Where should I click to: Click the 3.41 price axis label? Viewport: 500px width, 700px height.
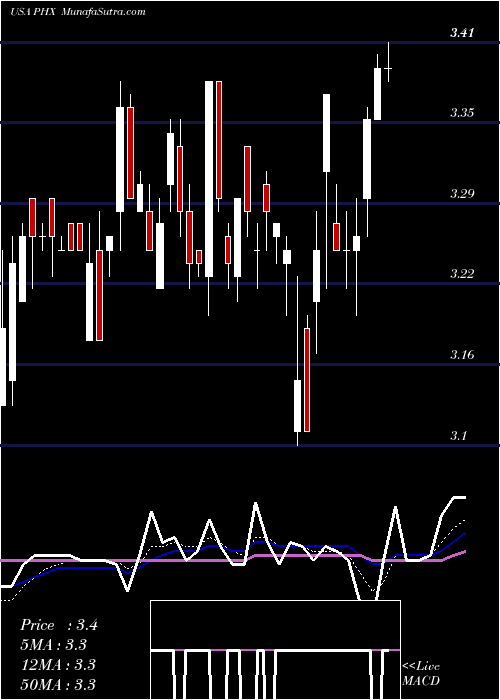click(462, 33)
